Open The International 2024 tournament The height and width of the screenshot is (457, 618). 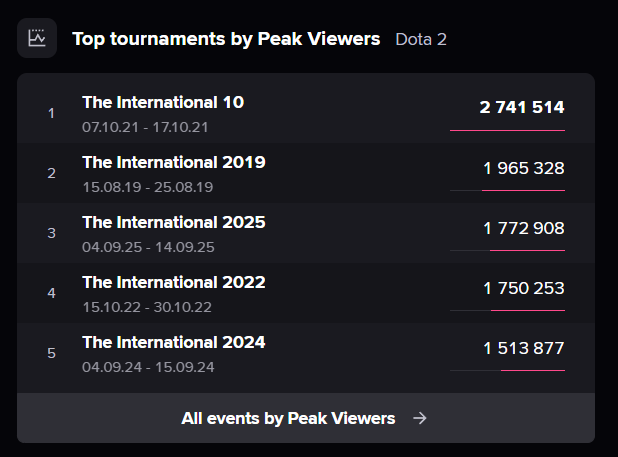174,342
